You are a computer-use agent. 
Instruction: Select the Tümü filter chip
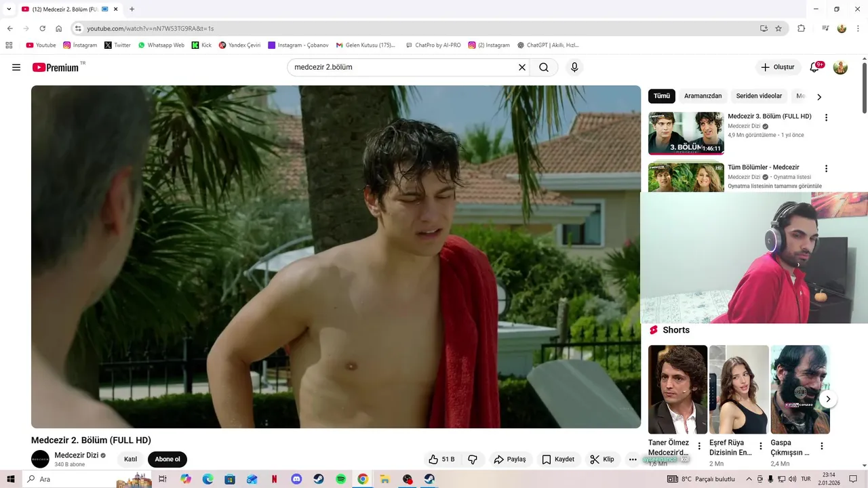coord(662,96)
